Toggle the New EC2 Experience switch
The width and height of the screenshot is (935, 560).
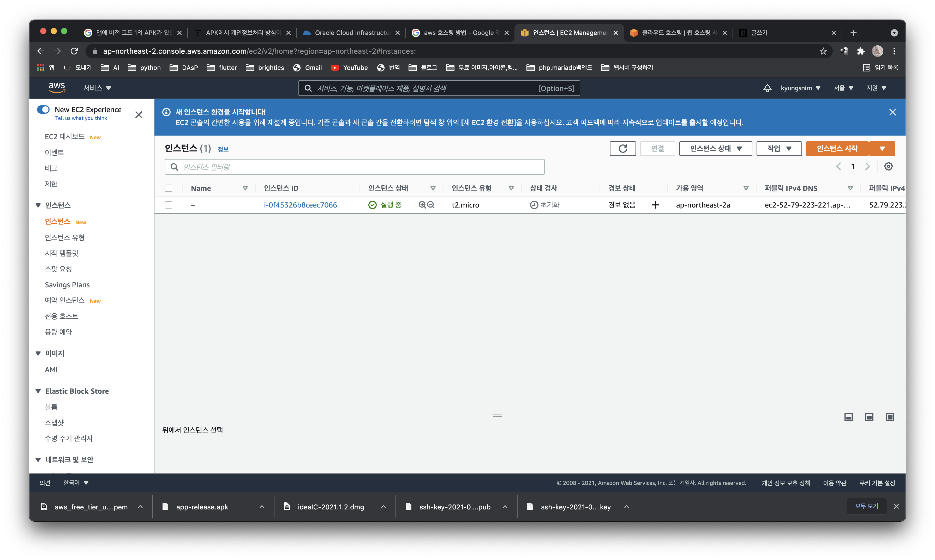[x=43, y=109]
